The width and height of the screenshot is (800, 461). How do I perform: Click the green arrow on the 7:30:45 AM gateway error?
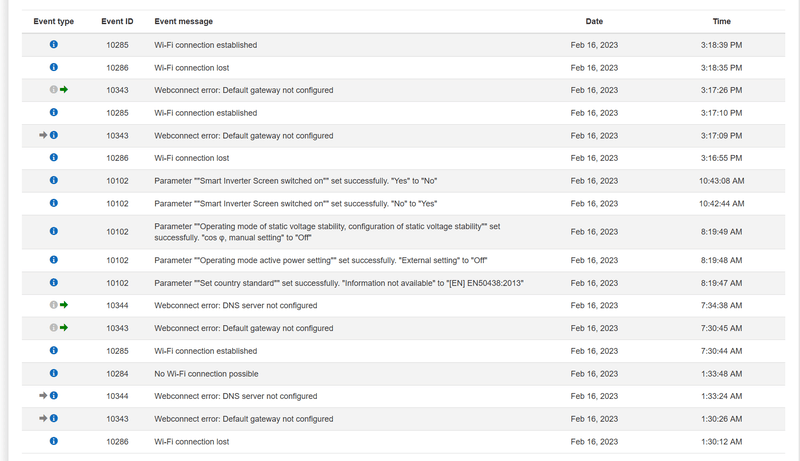tap(64, 328)
